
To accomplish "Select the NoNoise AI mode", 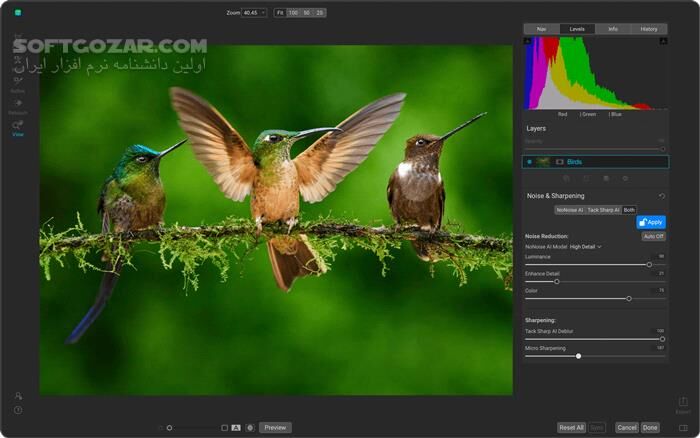I will coord(570,210).
